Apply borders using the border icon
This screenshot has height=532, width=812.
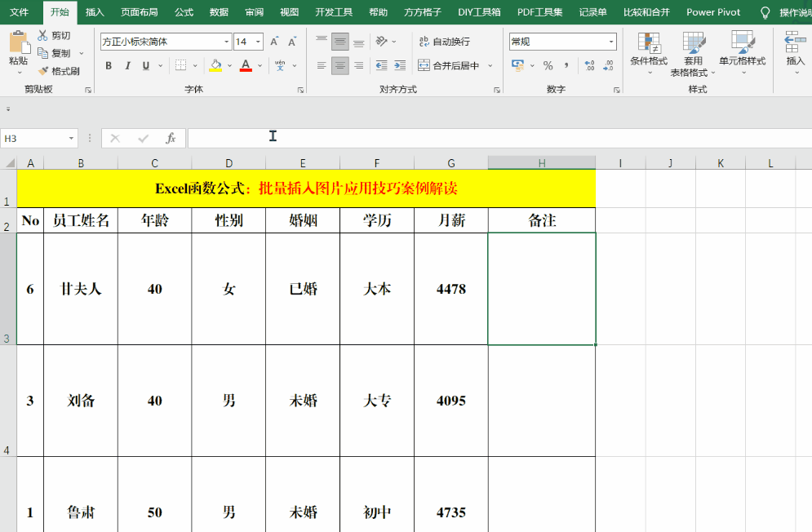point(180,65)
